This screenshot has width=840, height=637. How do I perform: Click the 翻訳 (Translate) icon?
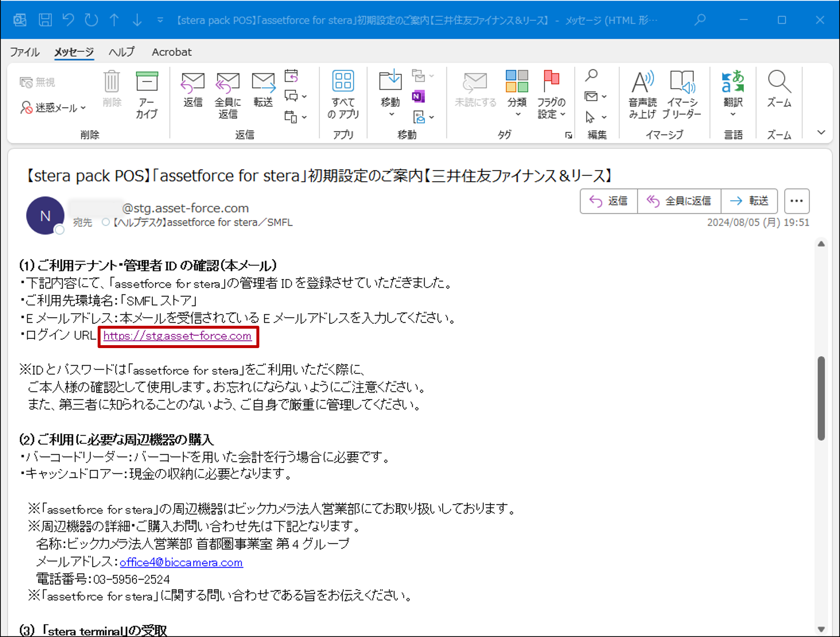(x=733, y=93)
